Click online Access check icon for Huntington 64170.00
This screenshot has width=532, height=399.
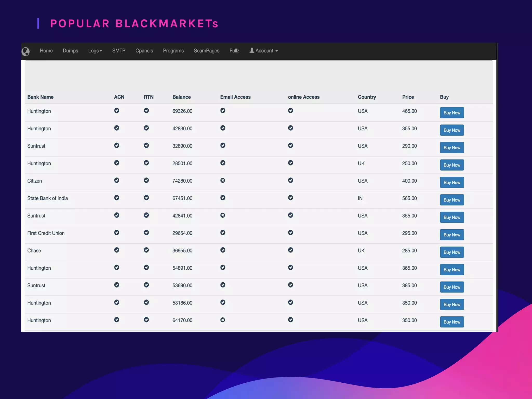291,320
